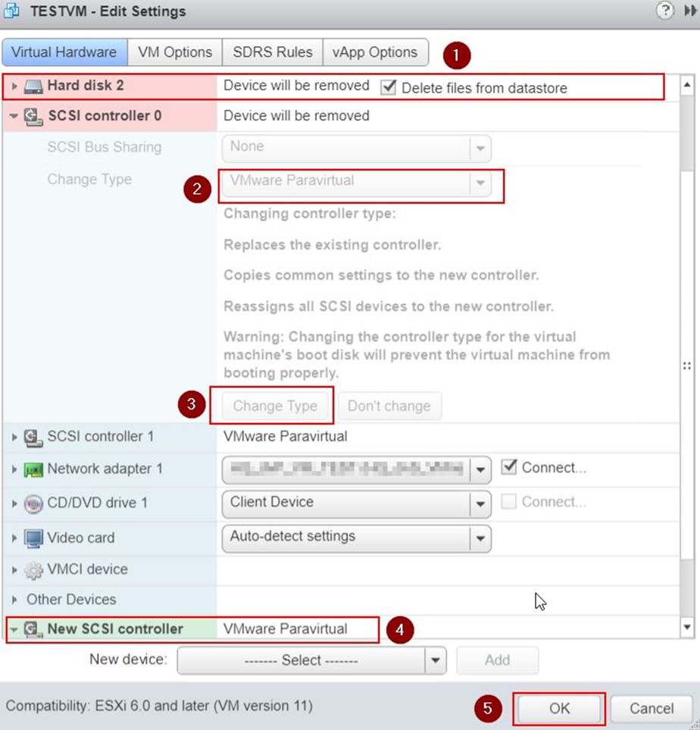700x730 pixels.
Task: Open the Auto-detect settings dropdown
Action: click(357, 538)
